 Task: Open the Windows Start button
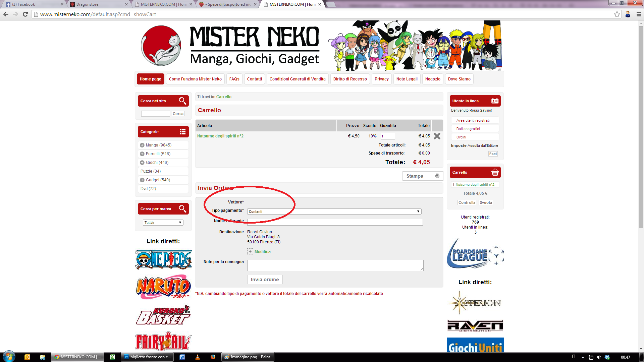[9, 357]
